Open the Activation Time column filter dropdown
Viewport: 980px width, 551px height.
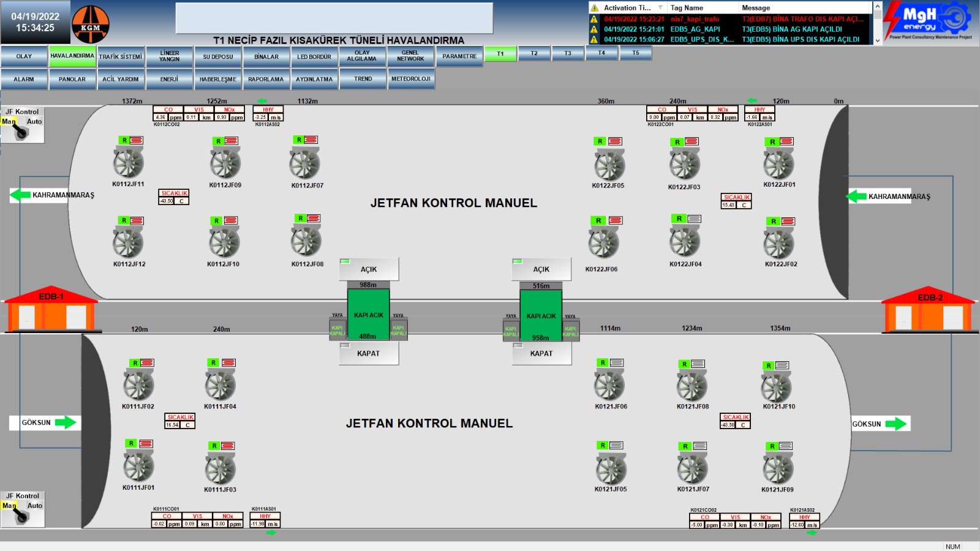pyautogui.click(x=660, y=8)
